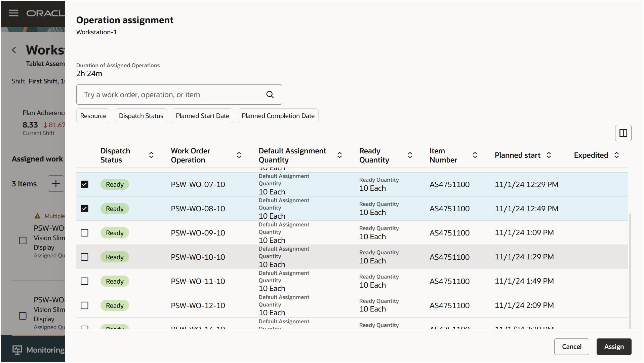Uncheck the PSW-WO-07-10 row checkbox
The width and height of the screenshot is (644, 363).
[84, 184]
